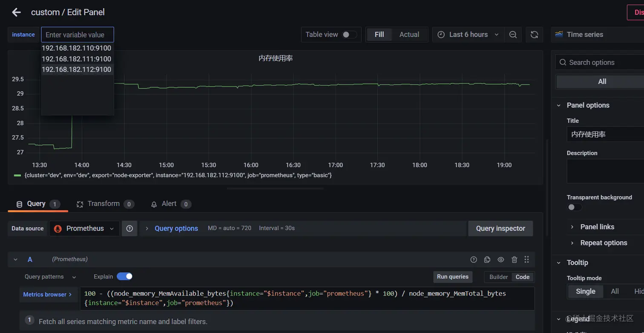
Task: Choose 192.168.182.111:9100 from variable list
Action: (x=77, y=59)
